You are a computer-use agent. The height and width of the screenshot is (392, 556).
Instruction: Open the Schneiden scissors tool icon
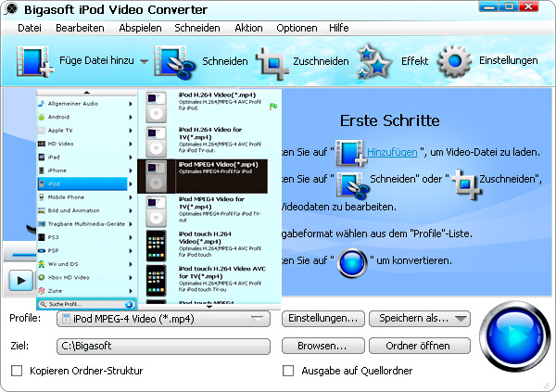175,62
